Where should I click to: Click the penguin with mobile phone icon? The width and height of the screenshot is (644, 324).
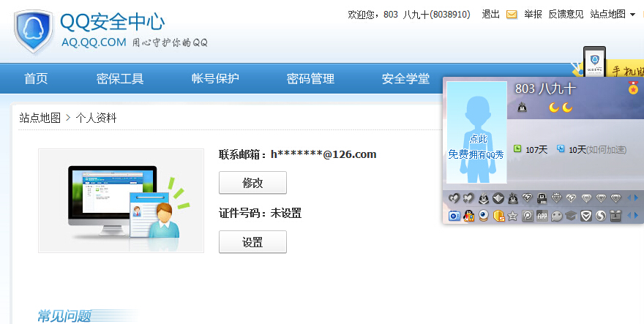(x=468, y=216)
